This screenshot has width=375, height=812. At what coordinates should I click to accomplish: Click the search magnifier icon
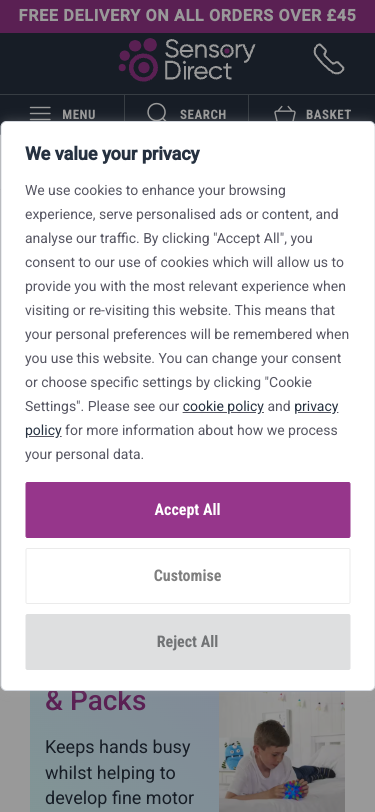(x=156, y=112)
